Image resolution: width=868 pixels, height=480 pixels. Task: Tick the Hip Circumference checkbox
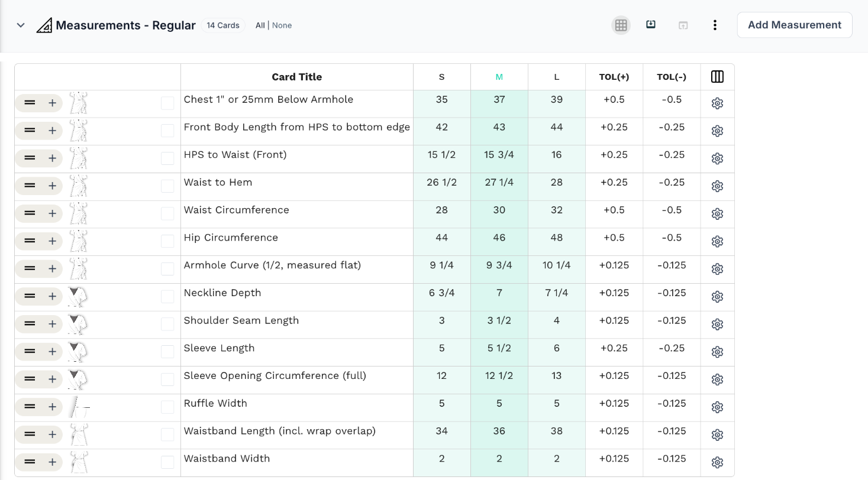pos(167,241)
